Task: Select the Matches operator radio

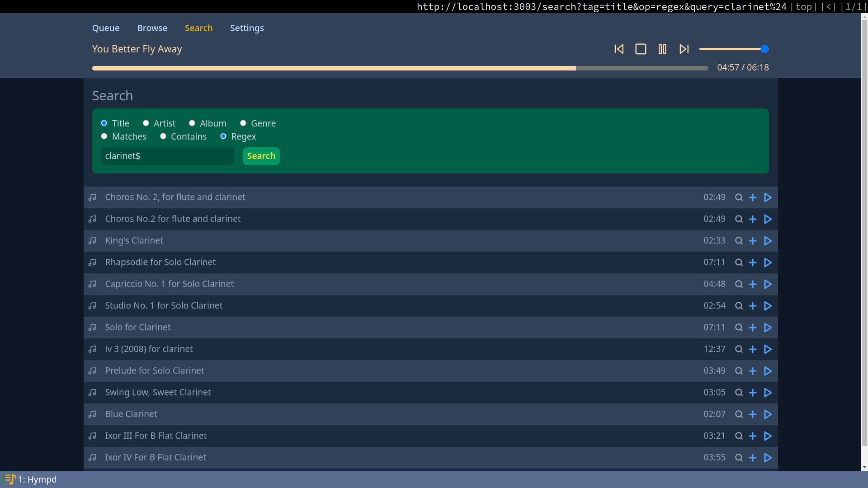Action: pyautogui.click(x=104, y=136)
